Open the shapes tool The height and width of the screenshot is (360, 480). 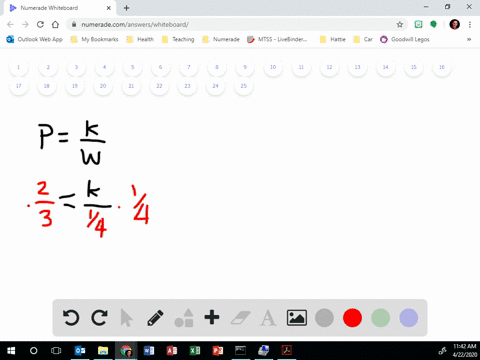[184, 318]
